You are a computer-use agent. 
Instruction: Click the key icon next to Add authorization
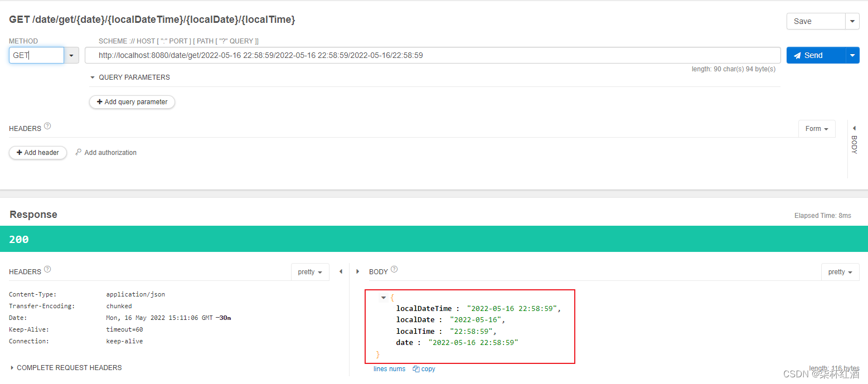point(77,152)
